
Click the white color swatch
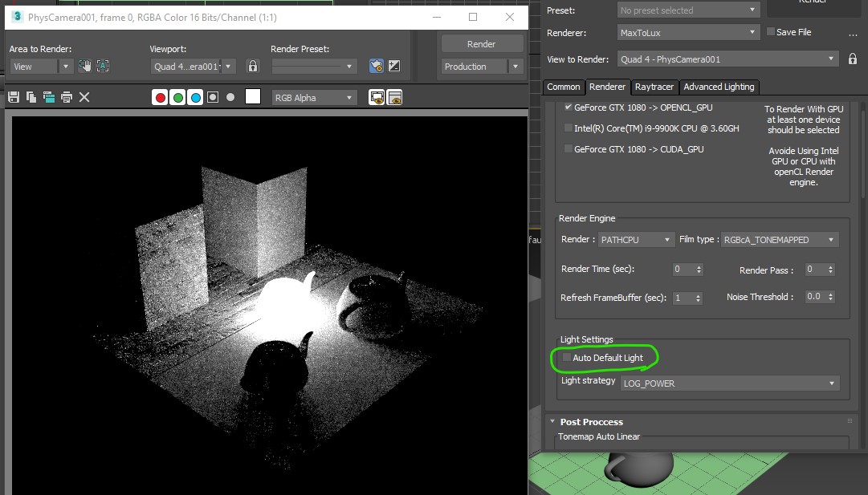[253, 97]
